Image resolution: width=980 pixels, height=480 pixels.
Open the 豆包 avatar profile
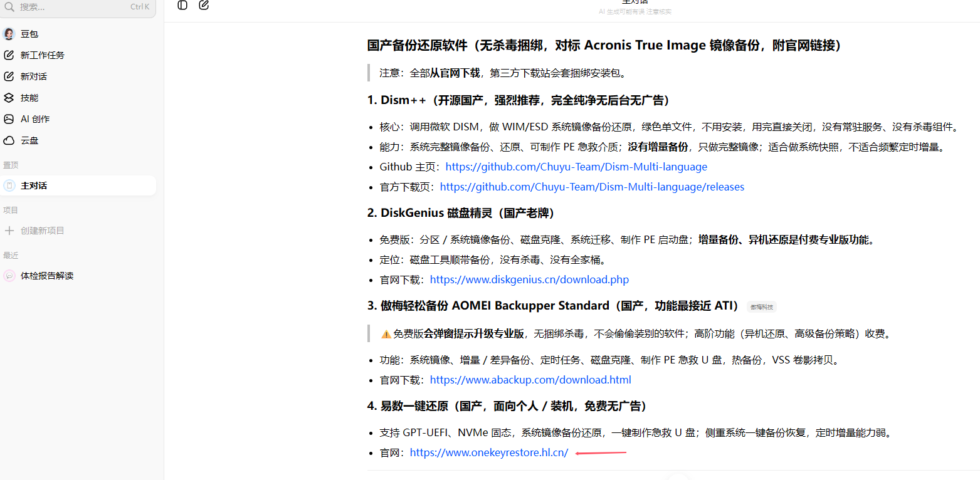[x=9, y=34]
